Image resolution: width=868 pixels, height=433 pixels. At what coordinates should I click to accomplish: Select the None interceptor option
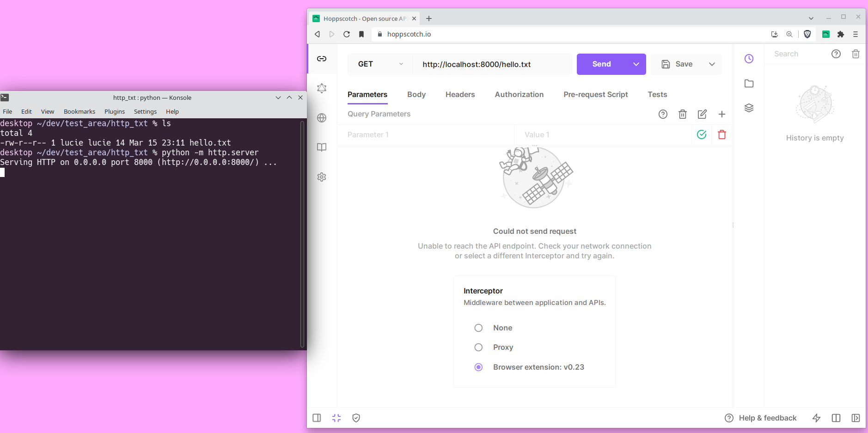(478, 328)
